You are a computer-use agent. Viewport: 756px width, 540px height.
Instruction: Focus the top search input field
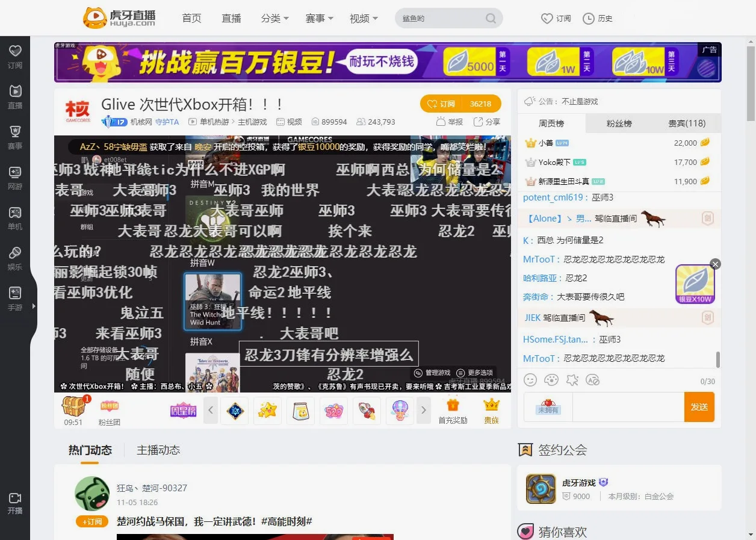442,18
